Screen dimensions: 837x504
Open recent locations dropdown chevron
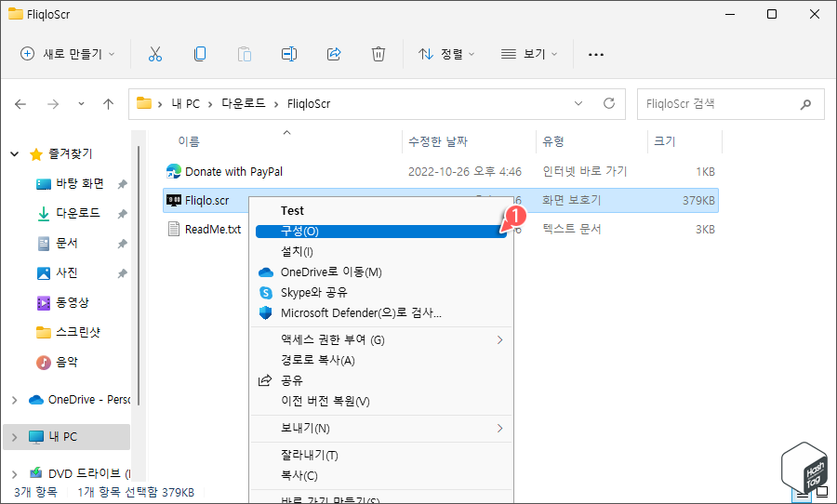point(81,104)
